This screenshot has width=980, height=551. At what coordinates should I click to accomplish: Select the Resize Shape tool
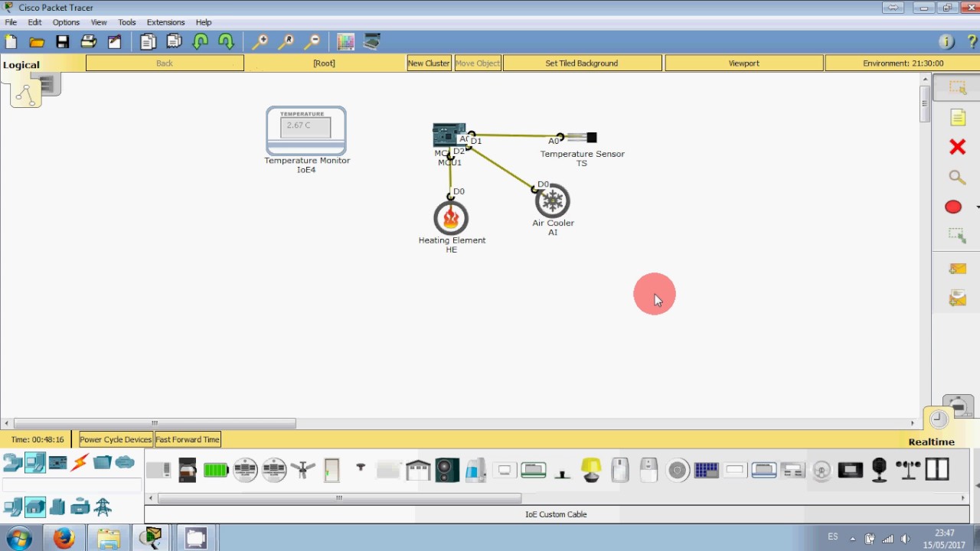click(957, 236)
